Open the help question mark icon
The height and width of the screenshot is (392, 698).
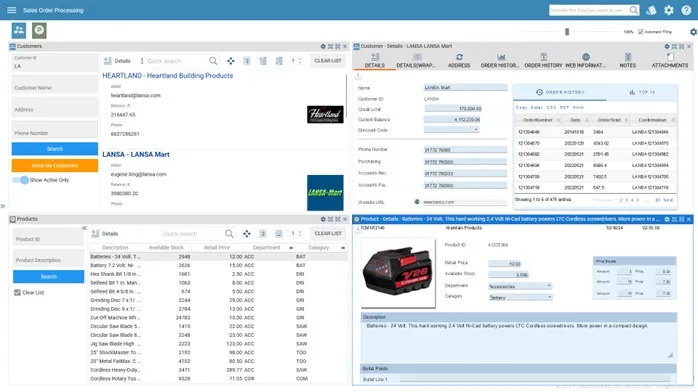(x=686, y=10)
